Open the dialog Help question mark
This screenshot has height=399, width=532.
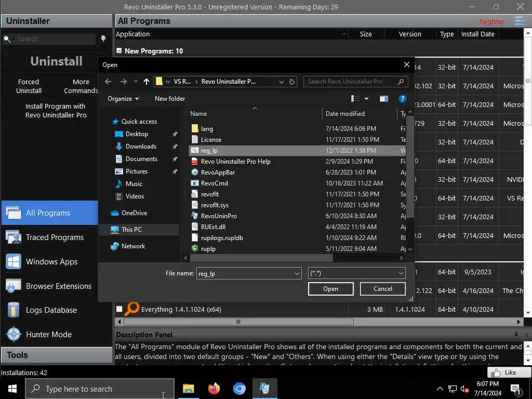point(403,99)
